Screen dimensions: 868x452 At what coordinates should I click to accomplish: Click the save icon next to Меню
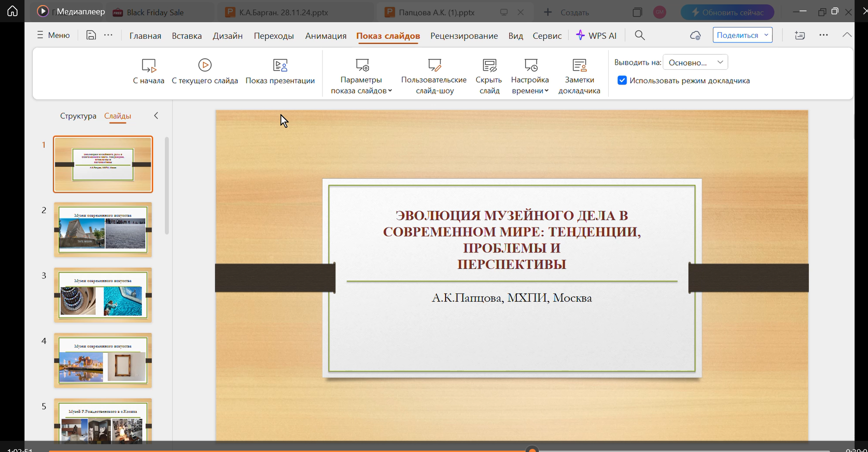(91, 35)
